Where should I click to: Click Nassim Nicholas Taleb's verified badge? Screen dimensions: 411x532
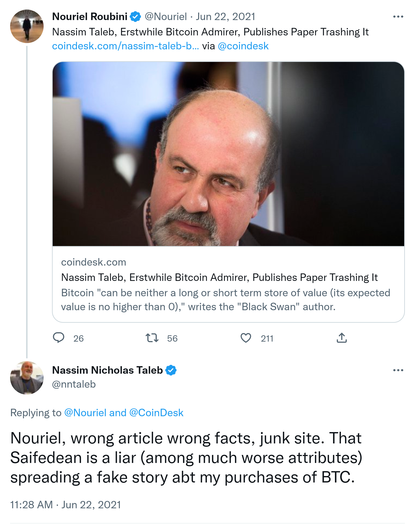click(x=171, y=370)
